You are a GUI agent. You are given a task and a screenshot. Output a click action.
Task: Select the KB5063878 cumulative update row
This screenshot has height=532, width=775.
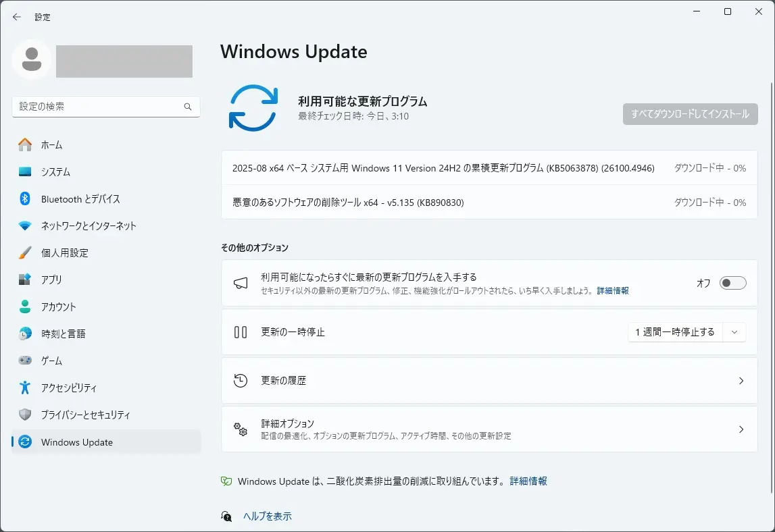click(x=489, y=168)
